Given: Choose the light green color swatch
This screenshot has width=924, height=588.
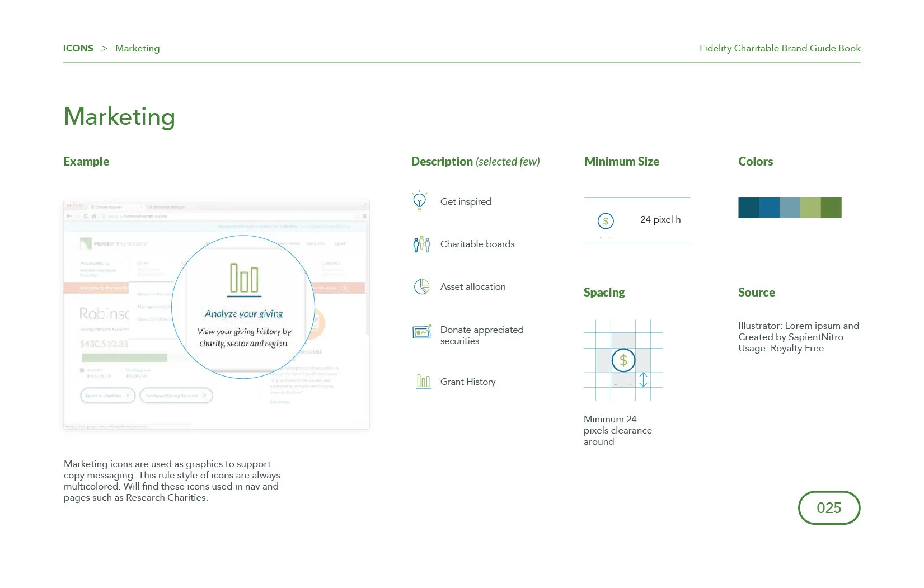Looking at the screenshot, I should 810,208.
